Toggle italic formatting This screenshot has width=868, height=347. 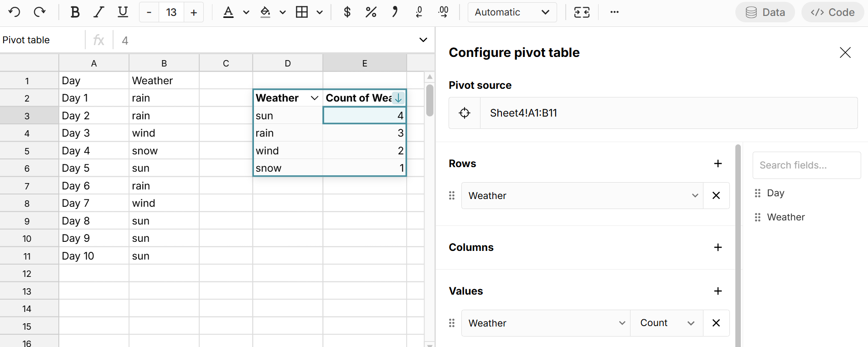[x=98, y=12]
